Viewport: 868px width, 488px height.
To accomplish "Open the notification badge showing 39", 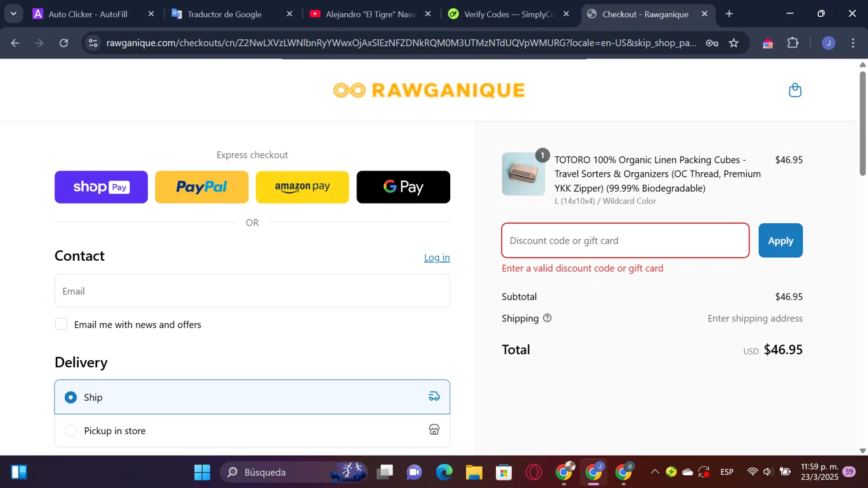I will point(849,472).
